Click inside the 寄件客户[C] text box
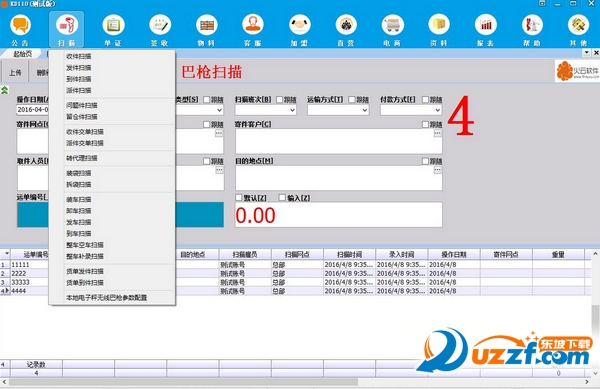 click(339, 141)
